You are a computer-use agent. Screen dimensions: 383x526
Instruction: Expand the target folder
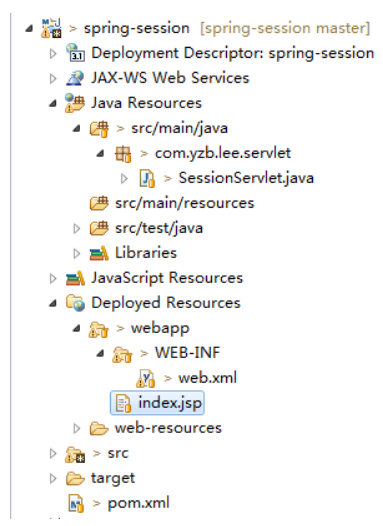(x=53, y=478)
